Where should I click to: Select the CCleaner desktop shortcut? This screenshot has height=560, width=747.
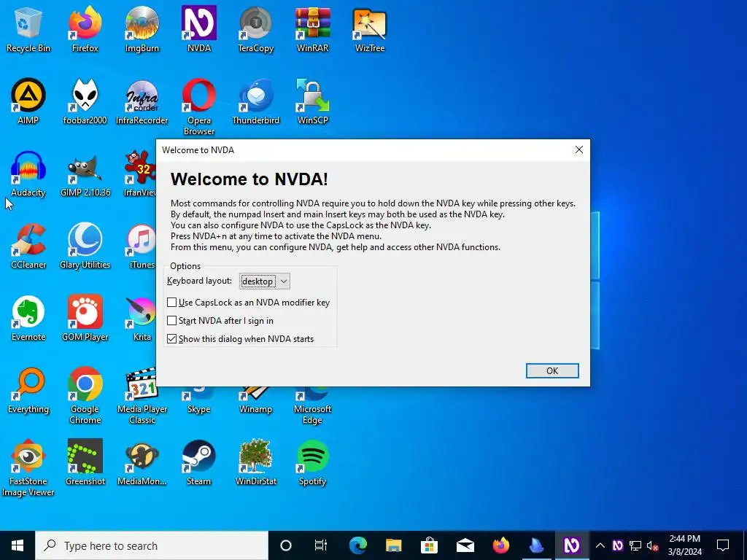(28, 246)
